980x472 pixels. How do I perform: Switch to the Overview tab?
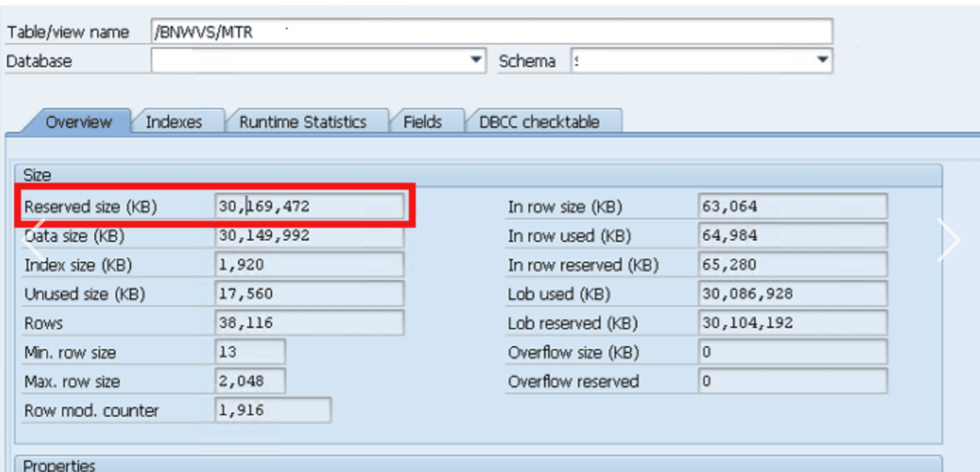click(78, 122)
